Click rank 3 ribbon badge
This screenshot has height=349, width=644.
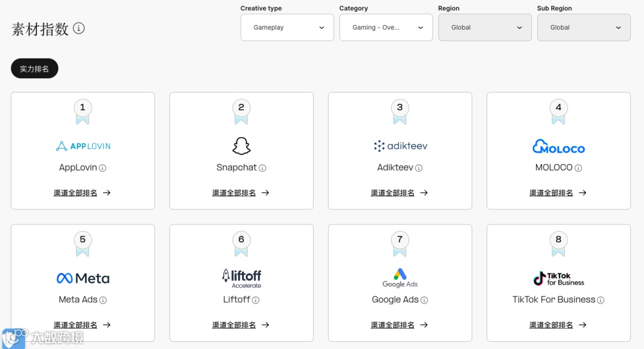(x=400, y=112)
